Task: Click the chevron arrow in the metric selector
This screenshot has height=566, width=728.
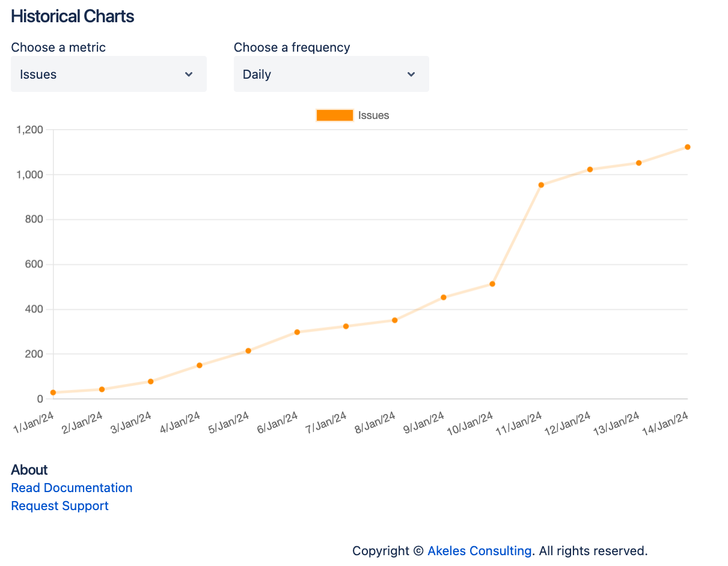Action: 189,75
